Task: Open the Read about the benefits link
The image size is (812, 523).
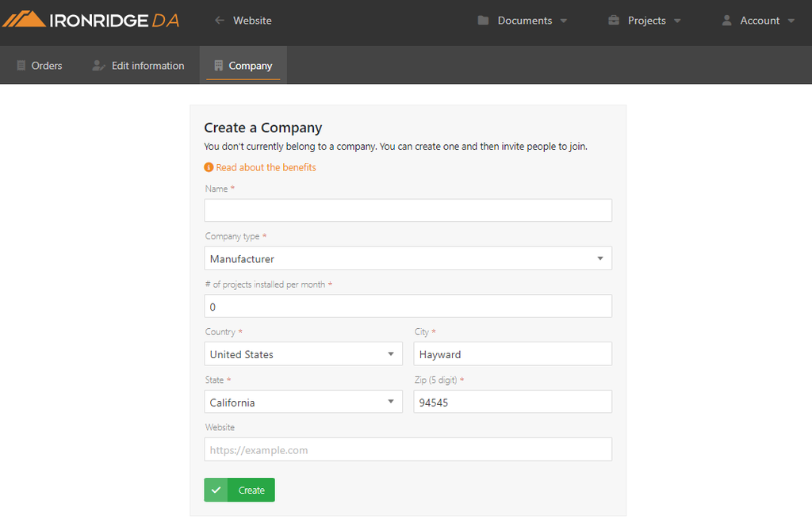Action: [x=266, y=167]
